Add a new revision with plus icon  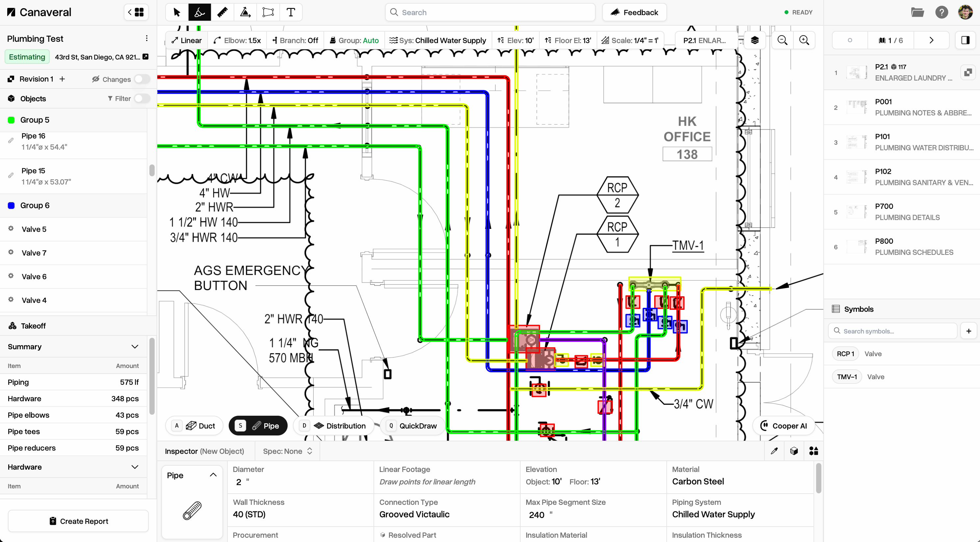pos(62,79)
